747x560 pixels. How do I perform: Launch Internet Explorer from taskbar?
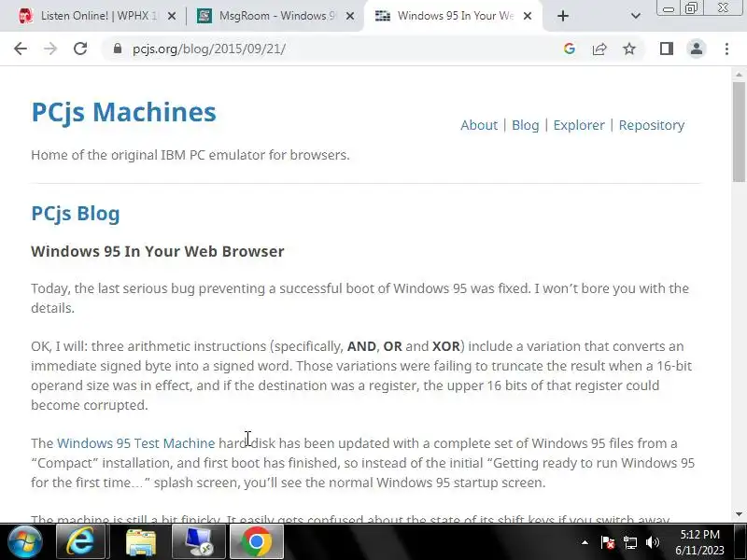(81, 542)
